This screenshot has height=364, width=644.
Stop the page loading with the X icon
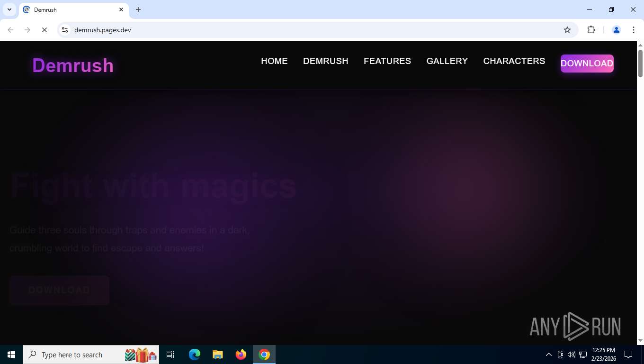(45, 30)
